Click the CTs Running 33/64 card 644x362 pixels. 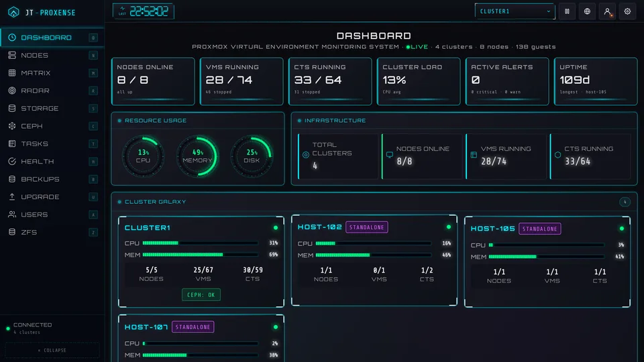[x=330, y=81]
